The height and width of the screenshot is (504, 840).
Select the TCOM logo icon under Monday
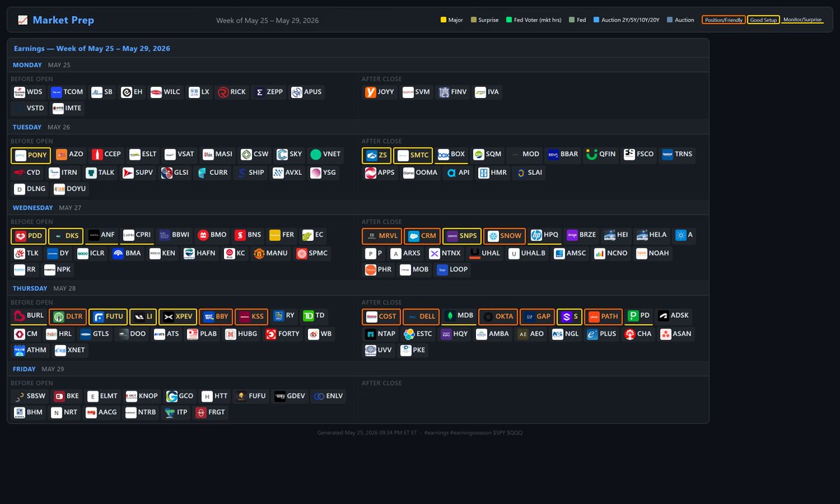coord(56,92)
